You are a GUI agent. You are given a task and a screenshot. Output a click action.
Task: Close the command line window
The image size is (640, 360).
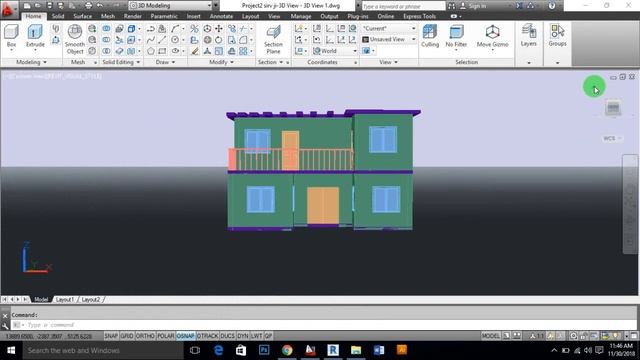[5, 316]
